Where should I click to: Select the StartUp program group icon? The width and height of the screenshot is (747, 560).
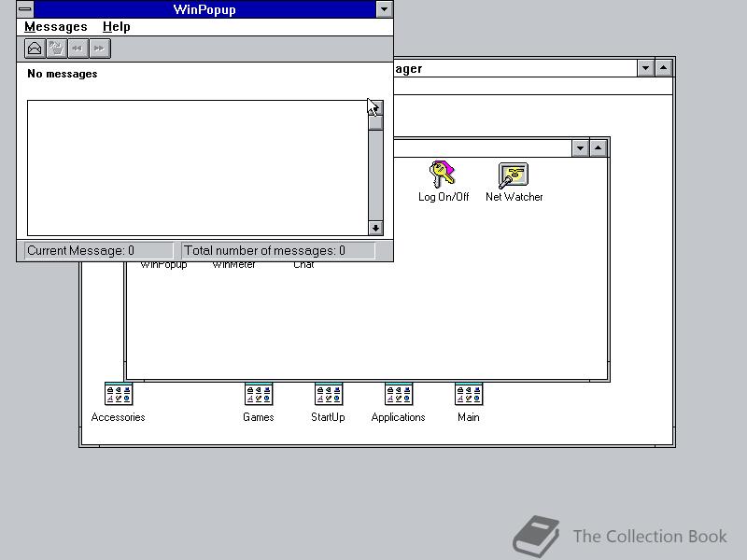tap(329, 402)
